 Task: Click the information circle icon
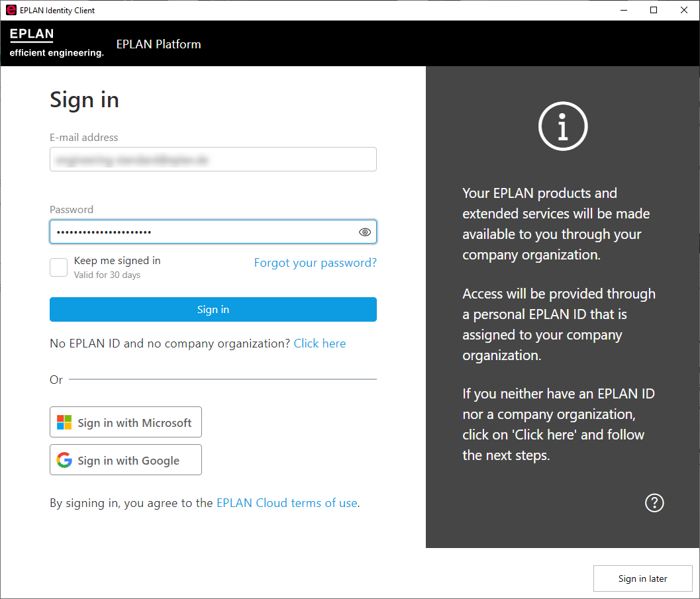563,126
